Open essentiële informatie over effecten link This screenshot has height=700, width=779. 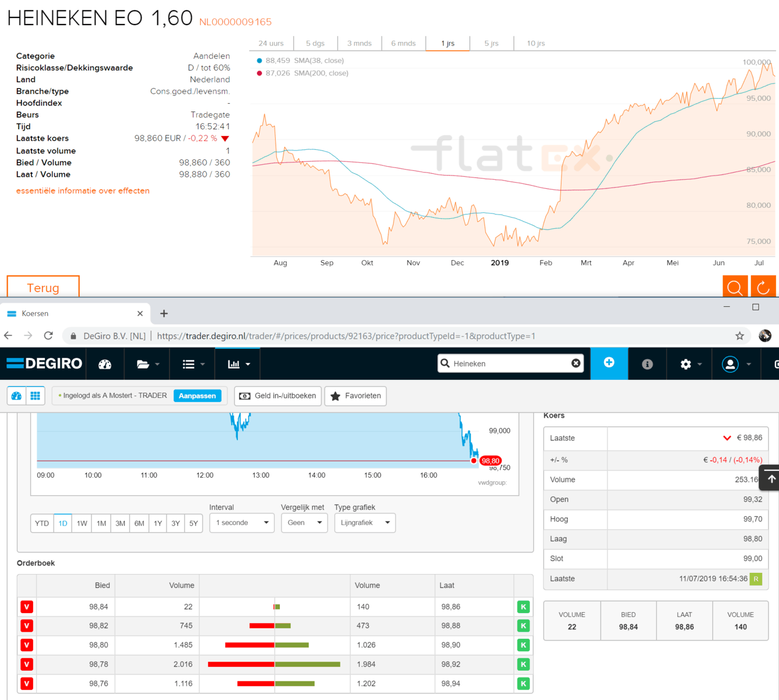pos(83,191)
